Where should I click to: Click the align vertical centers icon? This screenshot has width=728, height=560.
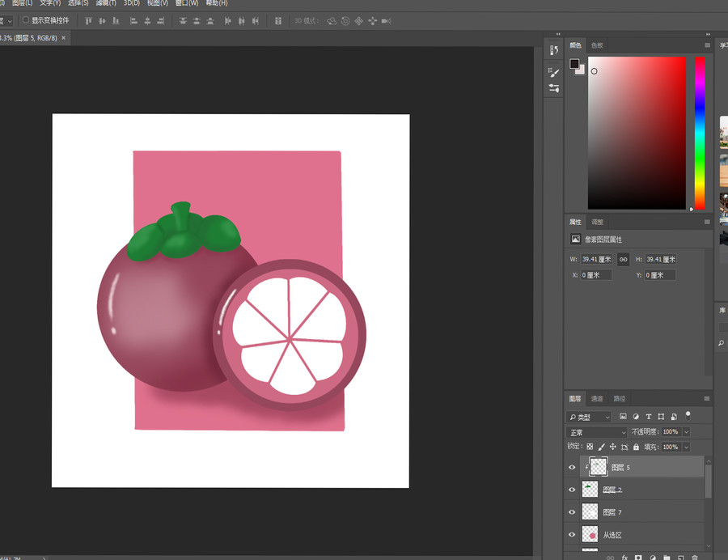click(x=102, y=21)
